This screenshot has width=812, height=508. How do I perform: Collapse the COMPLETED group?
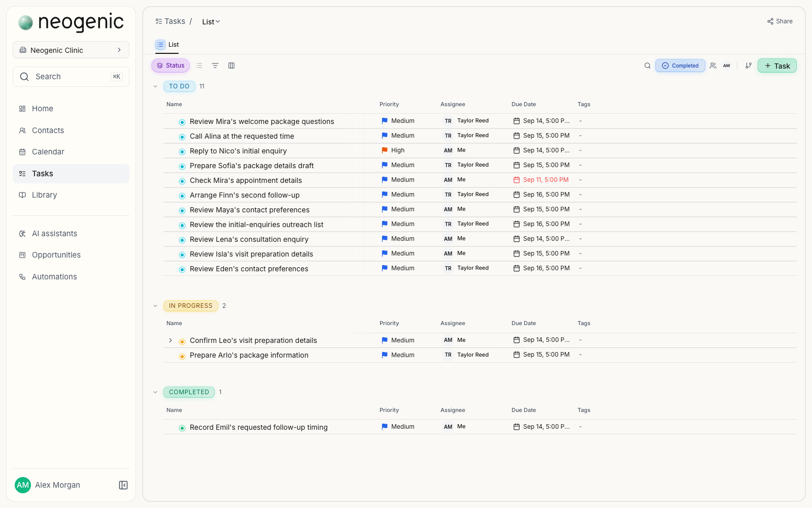[155, 392]
